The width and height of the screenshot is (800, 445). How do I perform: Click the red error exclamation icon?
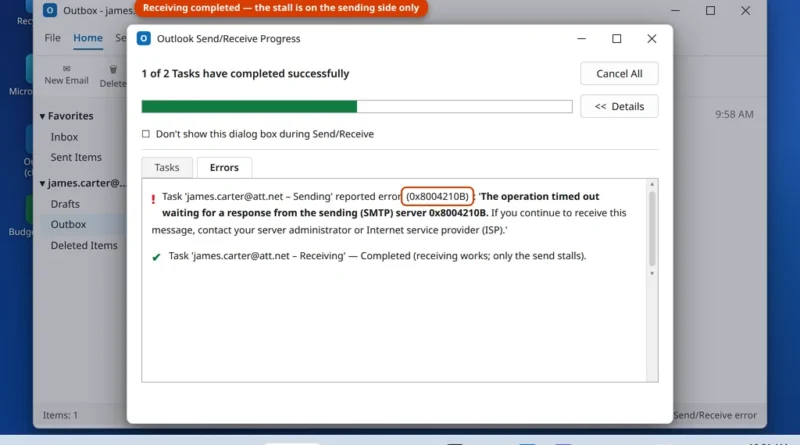tap(153, 199)
